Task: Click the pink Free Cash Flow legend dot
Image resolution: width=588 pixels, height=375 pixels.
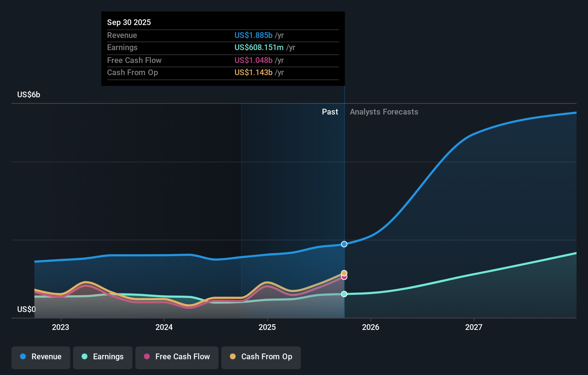Action: pos(147,356)
